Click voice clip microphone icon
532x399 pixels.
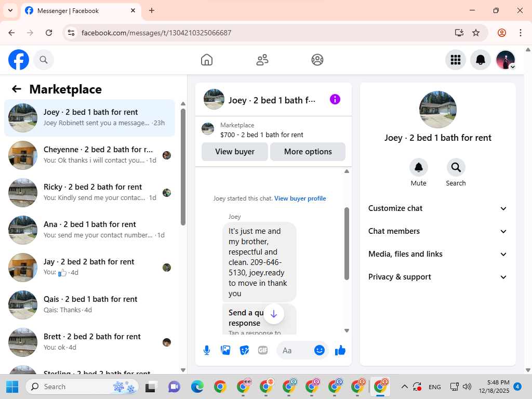click(x=207, y=350)
